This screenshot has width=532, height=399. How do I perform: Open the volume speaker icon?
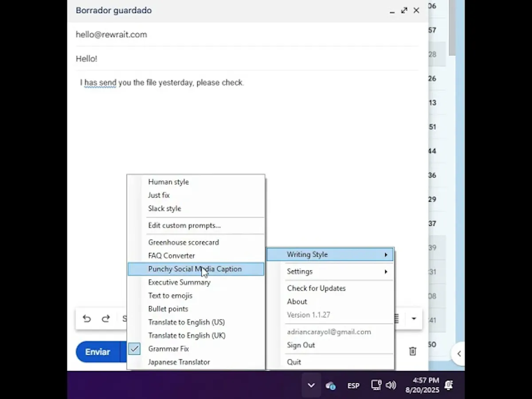(391, 385)
